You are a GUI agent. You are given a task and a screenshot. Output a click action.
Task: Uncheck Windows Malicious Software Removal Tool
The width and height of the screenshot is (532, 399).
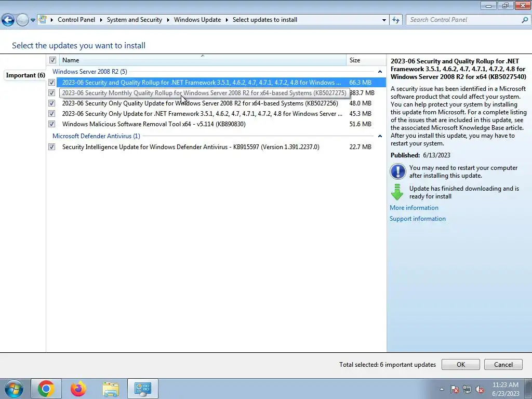51,124
